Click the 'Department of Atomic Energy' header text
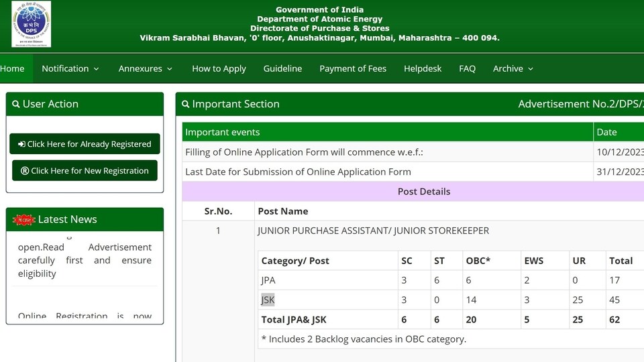The height and width of the screenshot is (362, 644). pyautogui.click(x=319, y=19)
